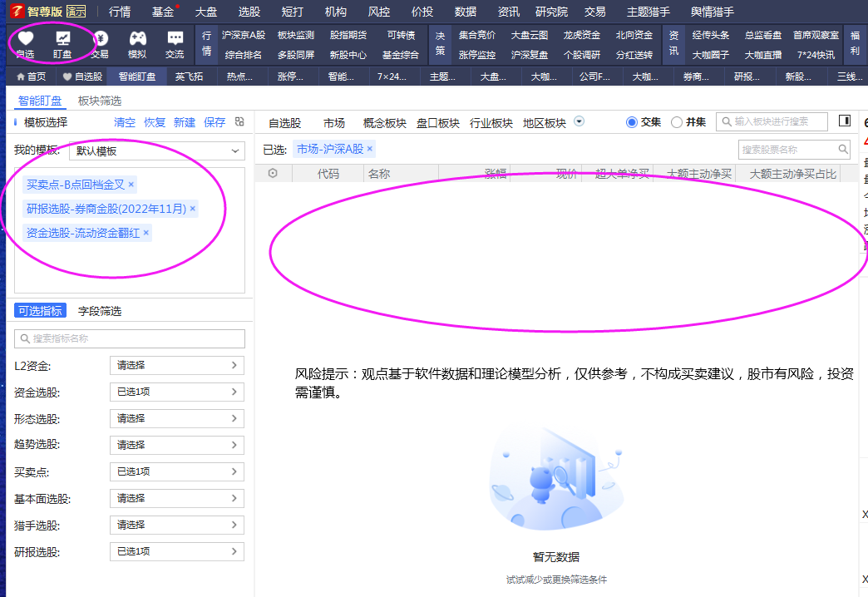Sort by the 涨幅 column header

tap(496, 174)
